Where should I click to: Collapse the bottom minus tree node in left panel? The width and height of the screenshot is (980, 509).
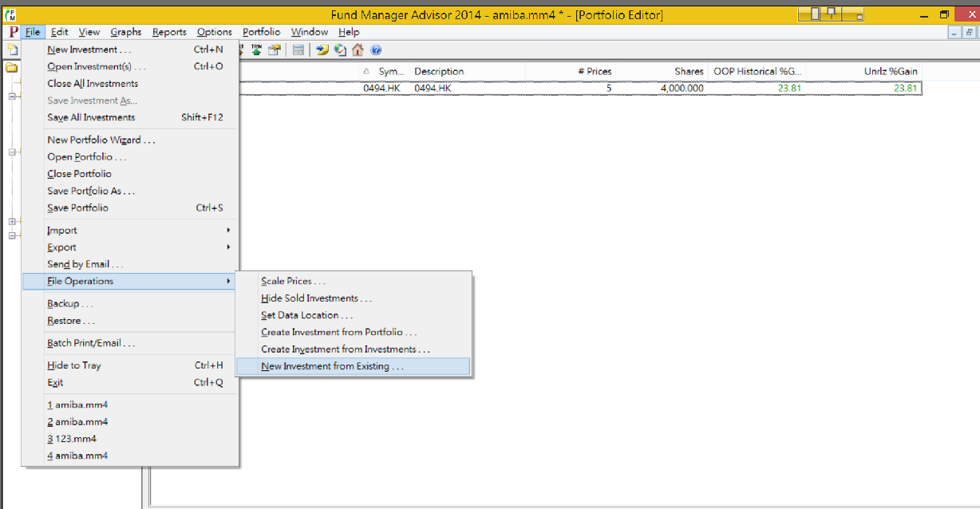[12, 235]
